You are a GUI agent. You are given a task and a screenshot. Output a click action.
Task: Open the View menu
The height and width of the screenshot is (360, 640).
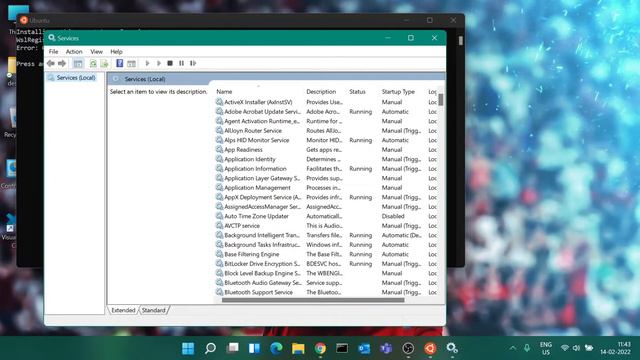tap(96, 51)
